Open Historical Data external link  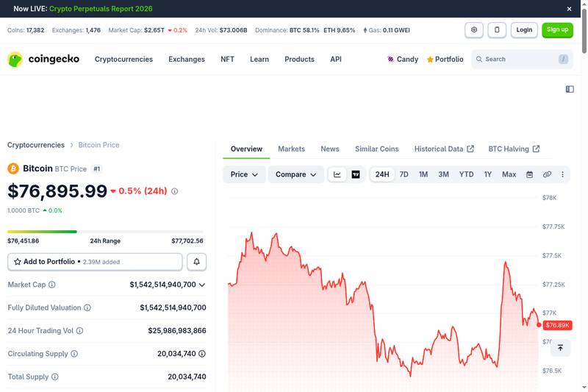[x=444, y=149]
